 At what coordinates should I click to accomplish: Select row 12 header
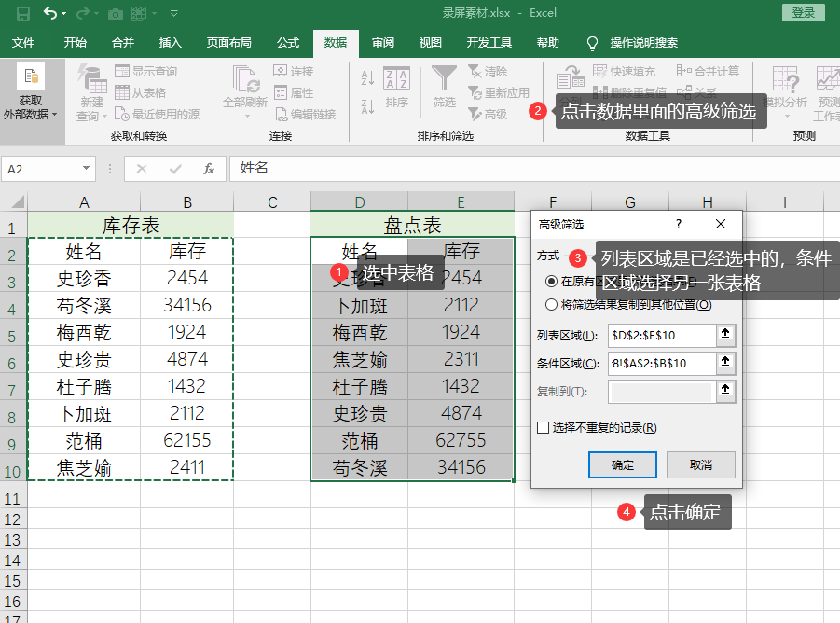[x=12, y=519]
